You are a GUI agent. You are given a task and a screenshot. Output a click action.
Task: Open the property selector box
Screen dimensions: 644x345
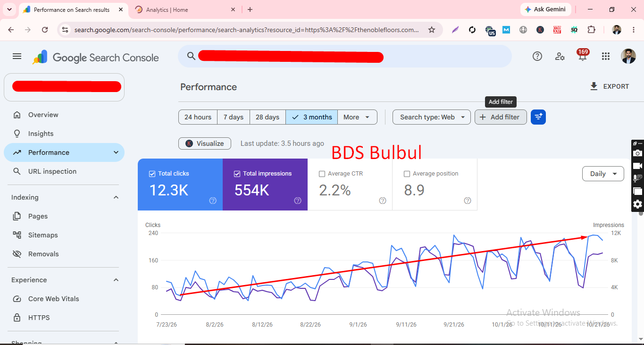pos(64,87)
